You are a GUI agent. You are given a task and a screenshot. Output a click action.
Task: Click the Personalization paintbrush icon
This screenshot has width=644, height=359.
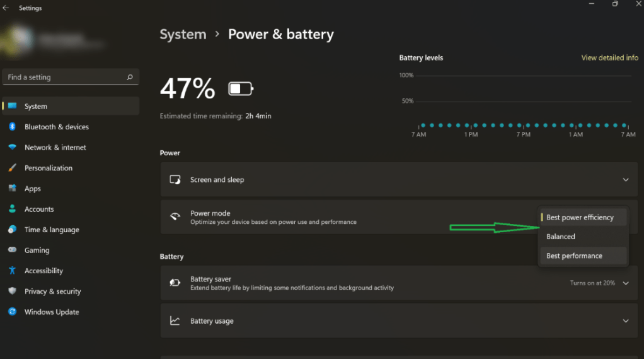click(12, 168)
